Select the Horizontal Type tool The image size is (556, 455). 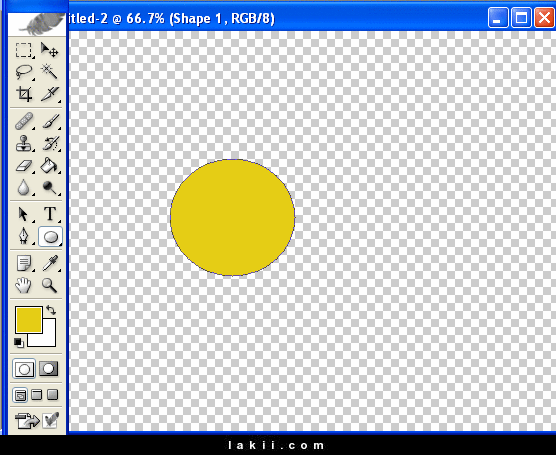pos(50,214)
